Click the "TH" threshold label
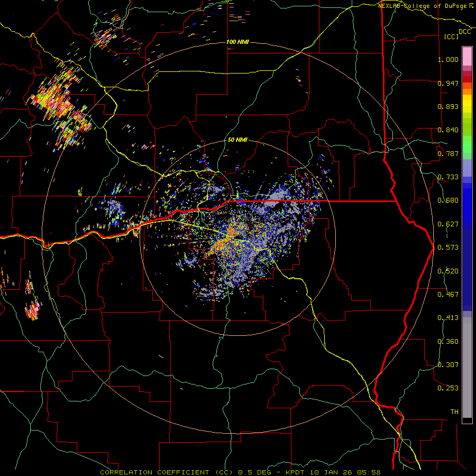The height and width of the screenshot is (476, 476). 454,412
